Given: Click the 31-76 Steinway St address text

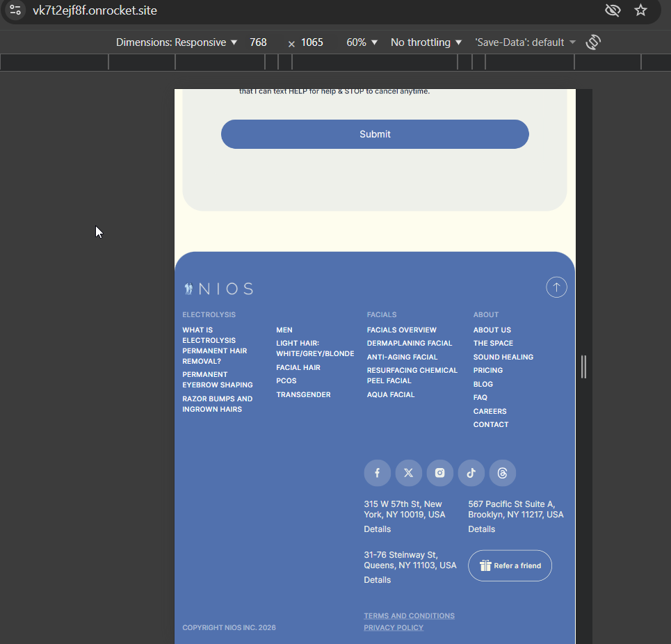Looking at the screenshot, I should [x=410, y=560].
